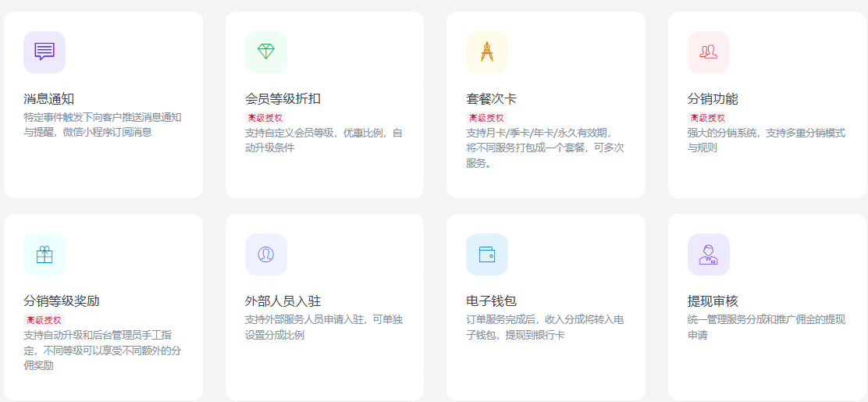Click the diamond icon for member discounts

[266, 52]
